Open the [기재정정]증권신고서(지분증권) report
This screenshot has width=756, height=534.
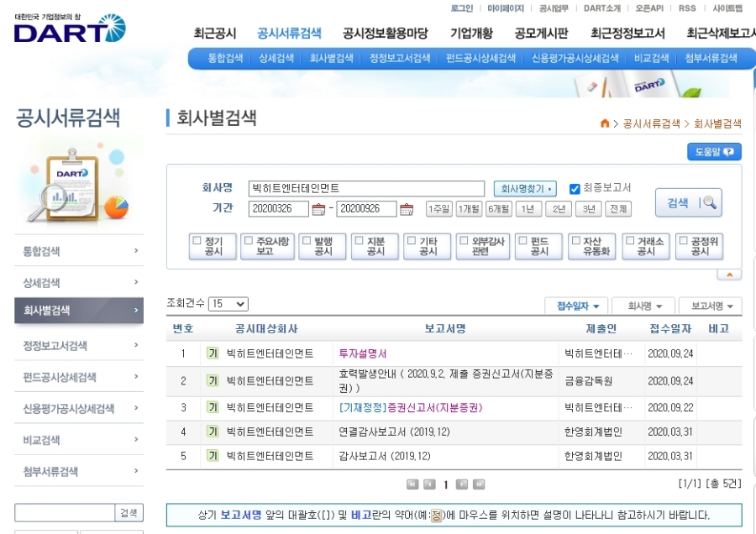pyautogui.click(x=410, y=407)
